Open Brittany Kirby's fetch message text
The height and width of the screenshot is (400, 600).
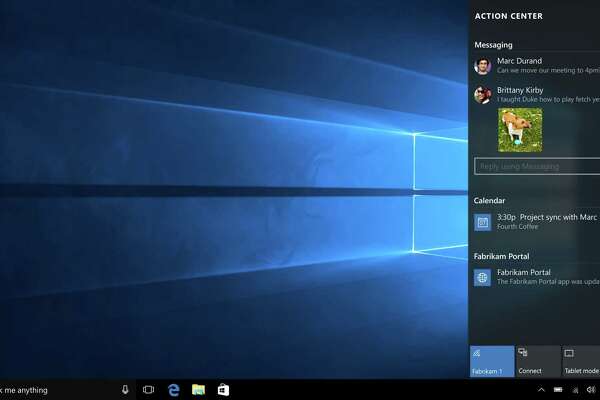[548, 100]
